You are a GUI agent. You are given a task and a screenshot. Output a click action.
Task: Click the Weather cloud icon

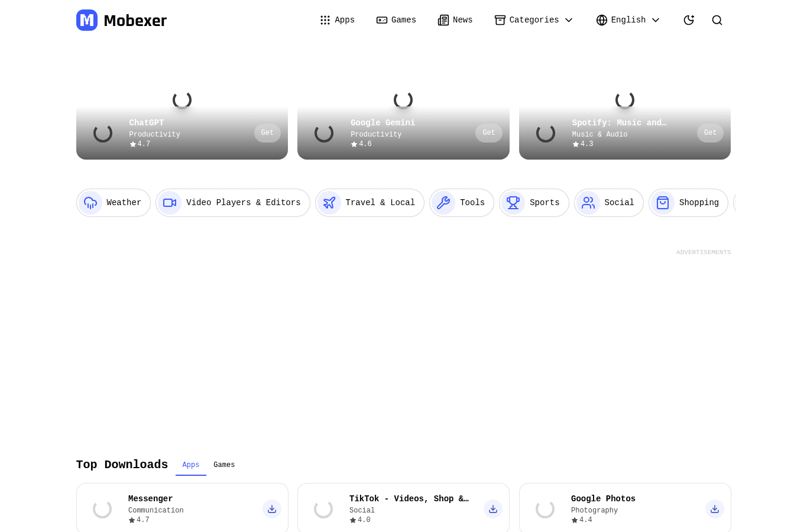90,203
